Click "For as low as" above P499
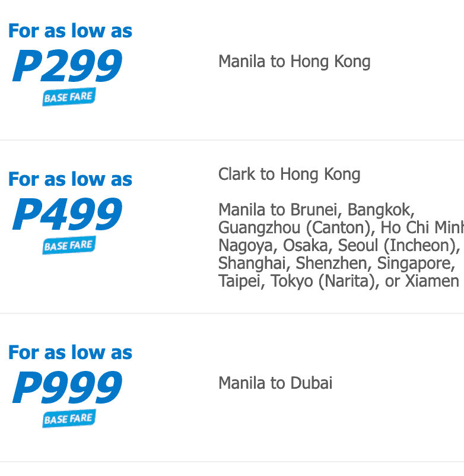 [x=70, y=179]
